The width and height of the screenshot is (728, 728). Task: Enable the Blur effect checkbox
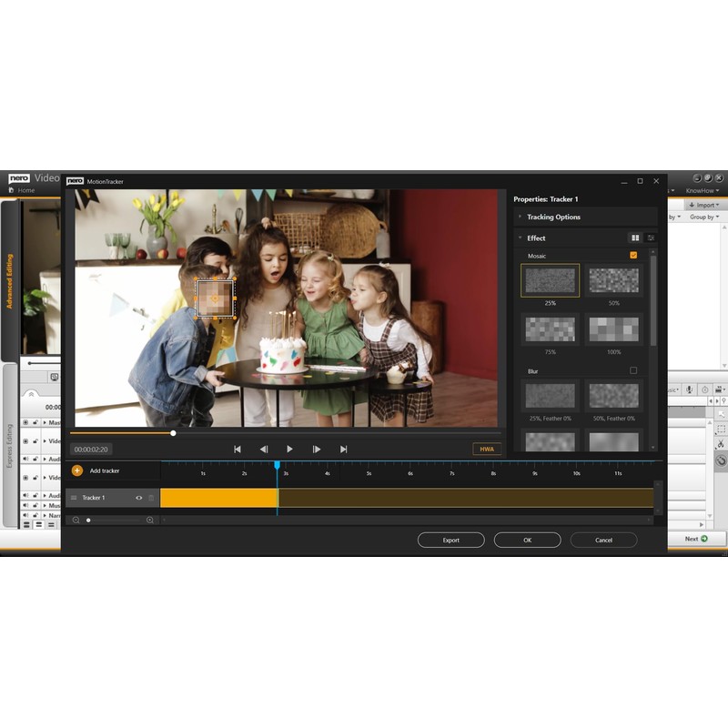click(x=633, y=370)
